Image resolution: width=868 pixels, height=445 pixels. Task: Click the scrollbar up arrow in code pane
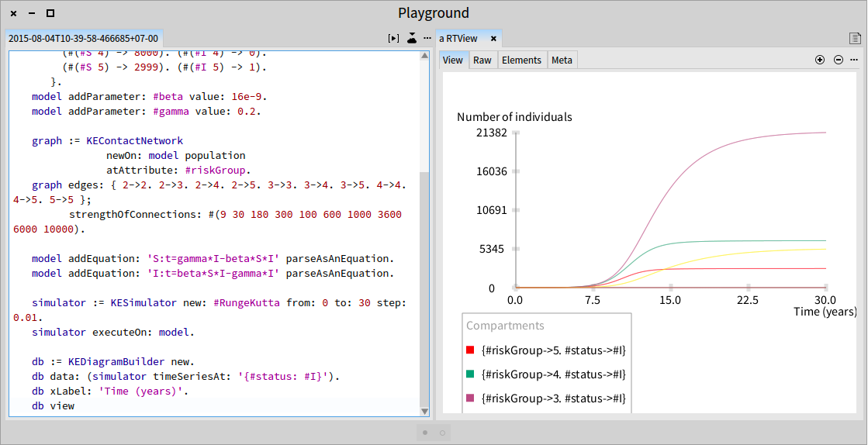tap(424, 55)
